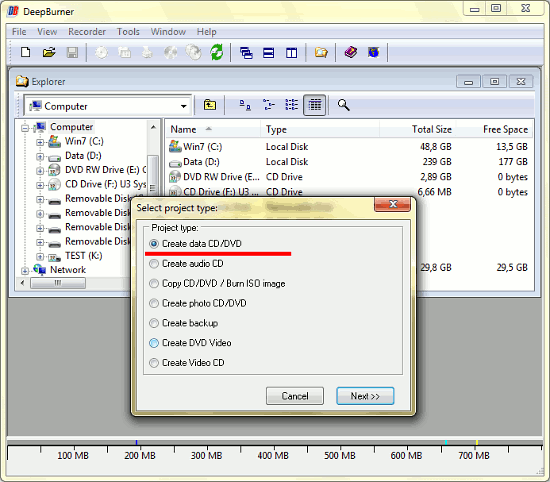Expand the Network tree node
This screenshot has width=550, height=482.
coord(25,271)
